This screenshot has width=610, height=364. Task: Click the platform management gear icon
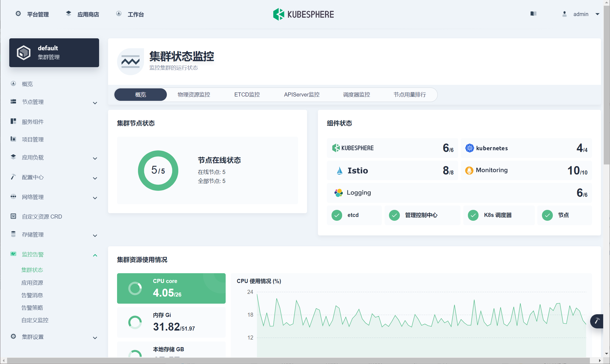tap(18, 14)
